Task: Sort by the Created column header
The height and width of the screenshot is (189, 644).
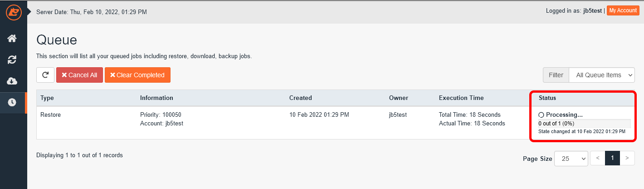Action: pyautogui.click(x=301, y=98)
